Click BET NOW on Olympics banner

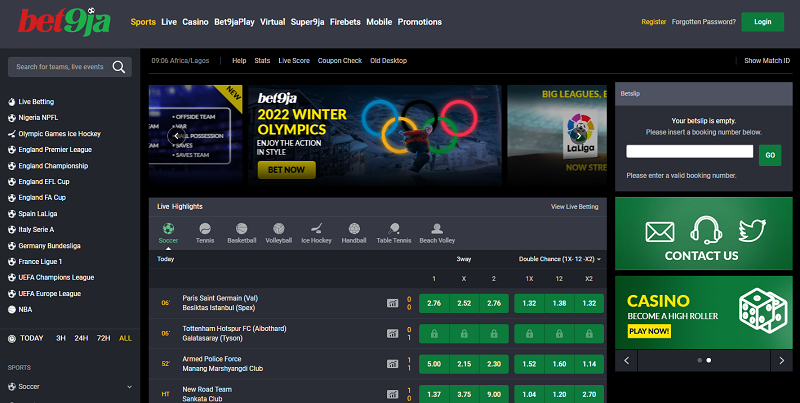[286, 170]
